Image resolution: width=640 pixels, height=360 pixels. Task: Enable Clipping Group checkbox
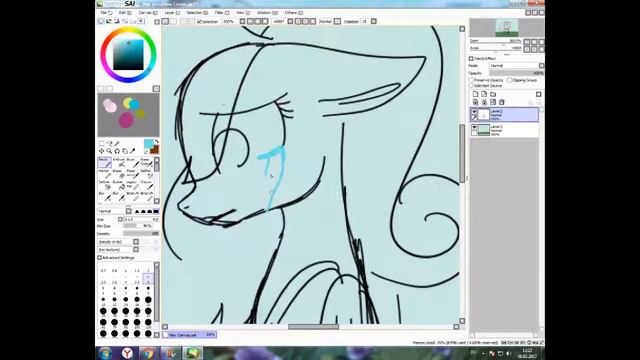point(509,80)
